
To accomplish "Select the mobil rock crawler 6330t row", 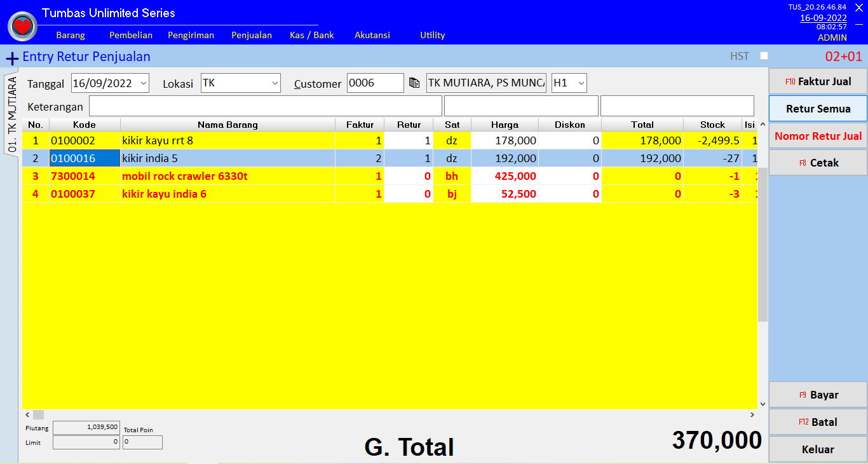I will tap(390, 176).
